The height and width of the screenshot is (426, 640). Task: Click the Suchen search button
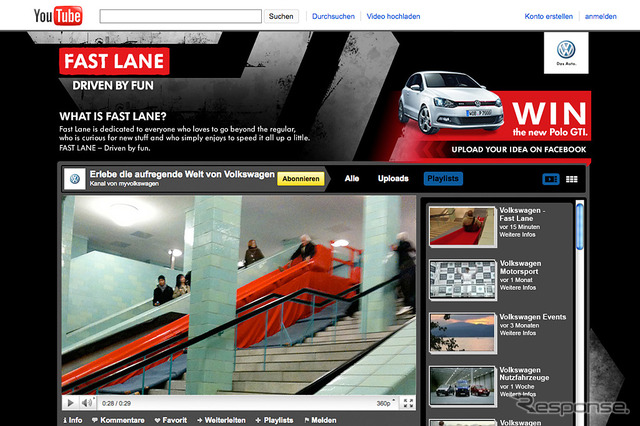[281, 16]
